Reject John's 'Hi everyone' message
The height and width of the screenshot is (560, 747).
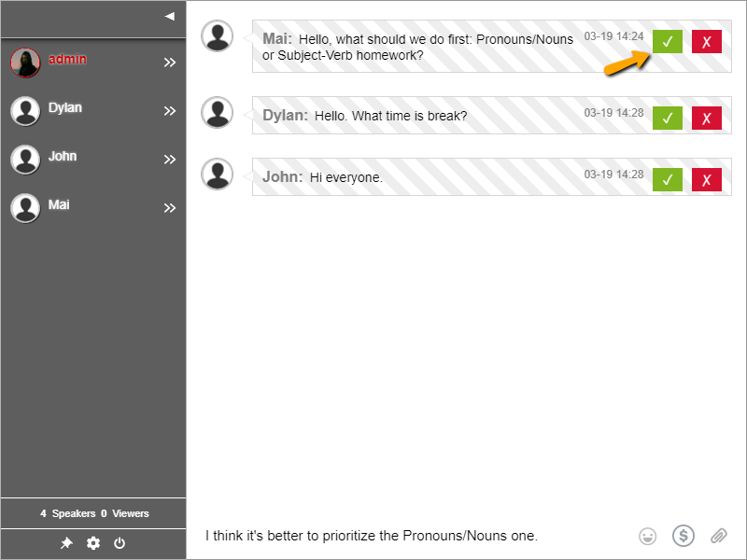(707, 179)
